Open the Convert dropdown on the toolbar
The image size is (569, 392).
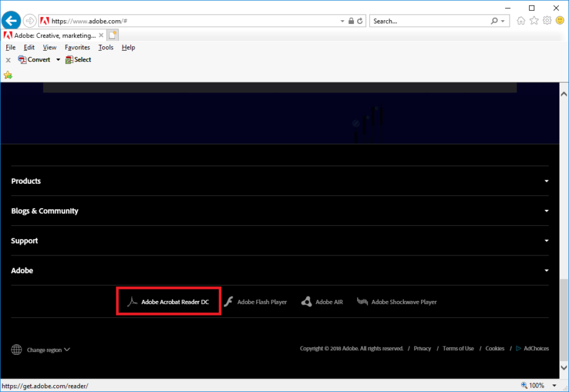[x=58, y=59]
